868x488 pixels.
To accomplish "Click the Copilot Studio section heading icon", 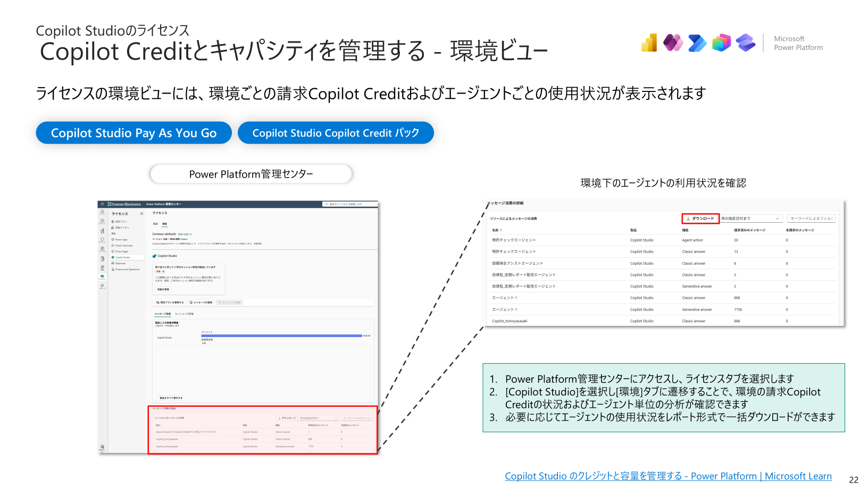I will point(154,256).
